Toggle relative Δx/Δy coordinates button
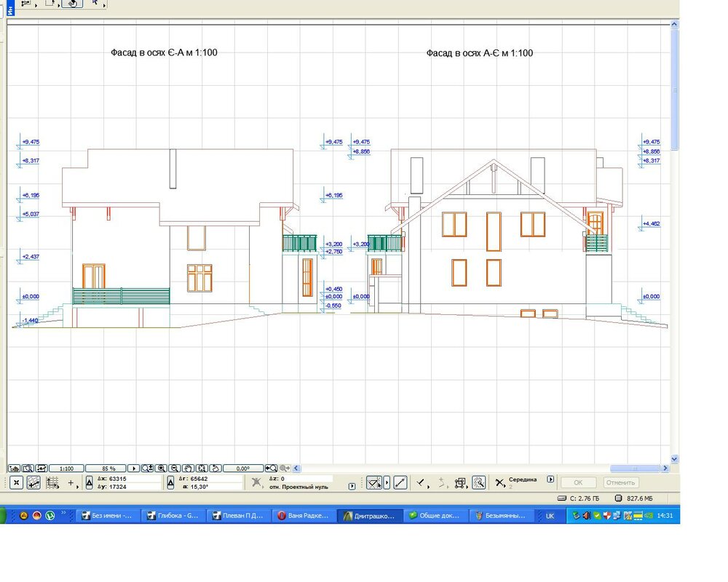728x582 pixels. click(90, 482)
